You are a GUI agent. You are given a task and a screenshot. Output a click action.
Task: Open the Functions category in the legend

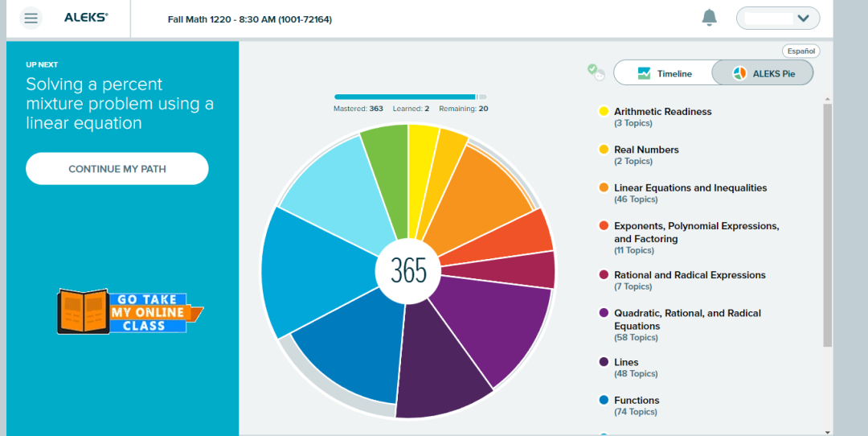636,401
